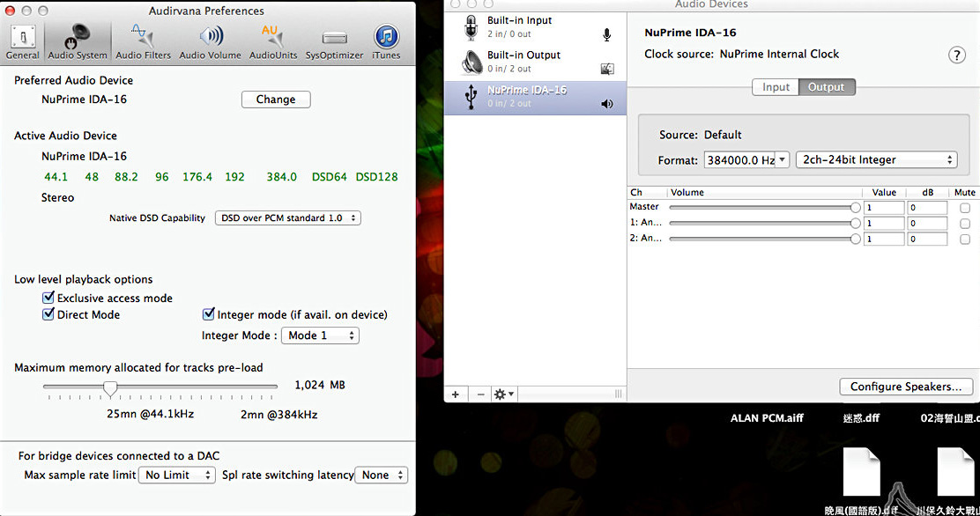
Task: Open the Integer Mode dropdown
Action: pos(320,335)
